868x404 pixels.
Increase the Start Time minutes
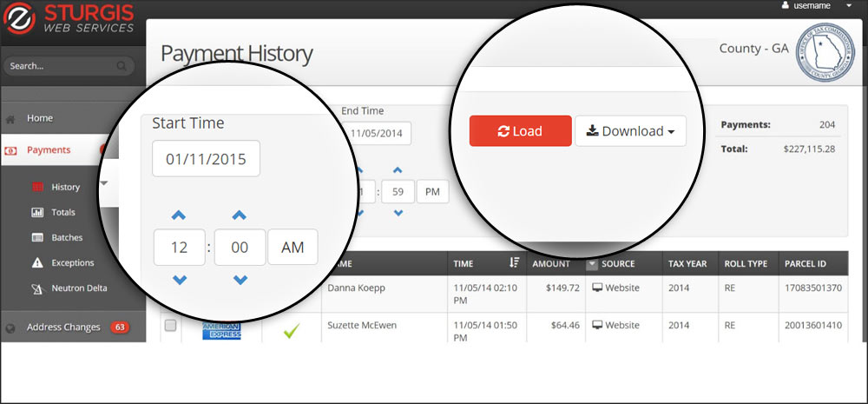click(240, 215)
